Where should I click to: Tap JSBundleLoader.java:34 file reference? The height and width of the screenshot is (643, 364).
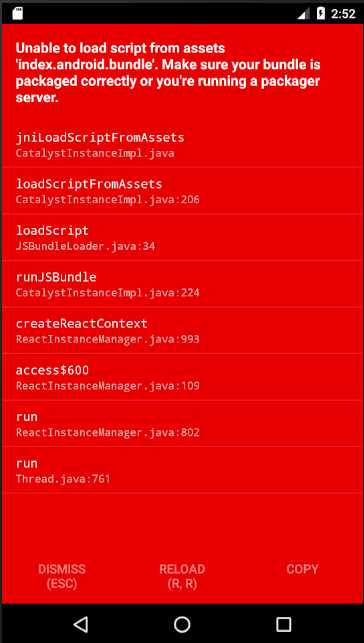pos(85,246)
